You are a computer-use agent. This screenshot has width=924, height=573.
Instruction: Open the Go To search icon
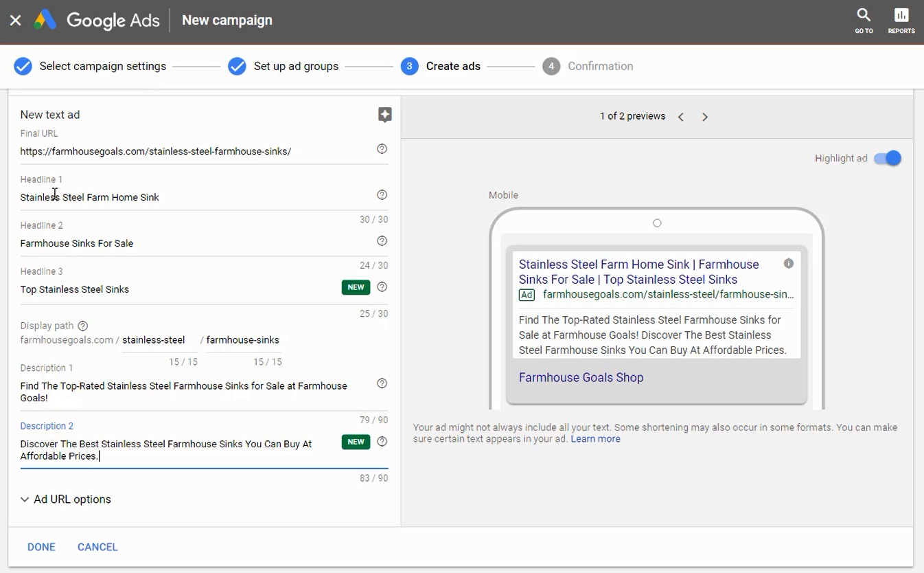pyautogui.click(x=864, y=21)
